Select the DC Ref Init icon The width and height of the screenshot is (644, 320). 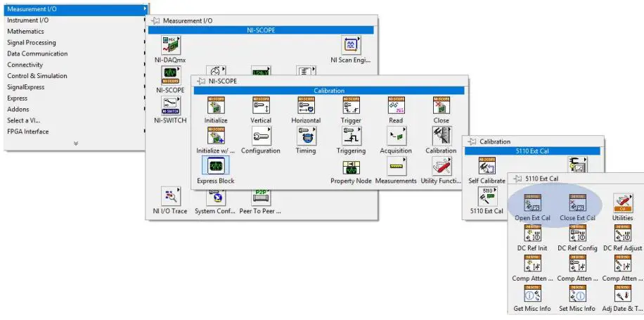click(x=532, y=233)
